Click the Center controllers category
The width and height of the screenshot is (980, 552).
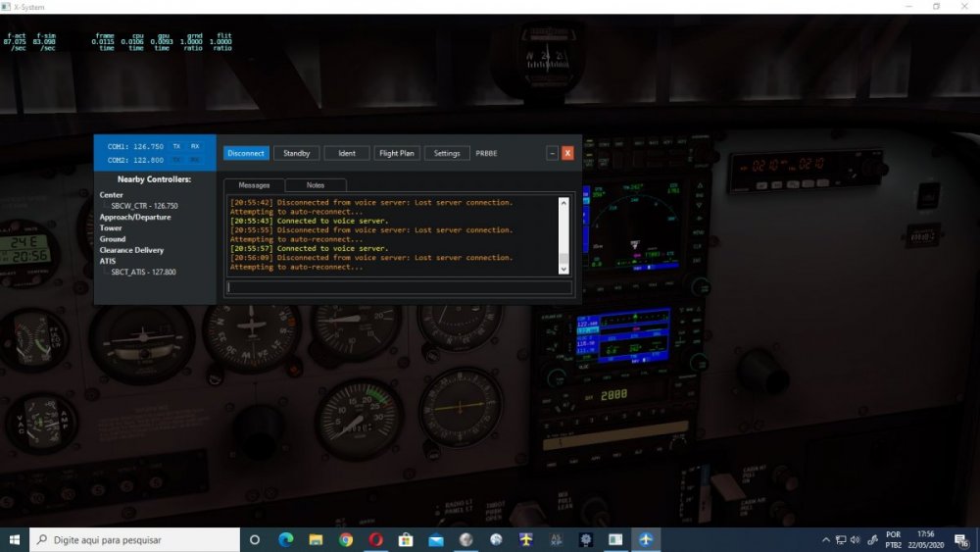(112, 195)
